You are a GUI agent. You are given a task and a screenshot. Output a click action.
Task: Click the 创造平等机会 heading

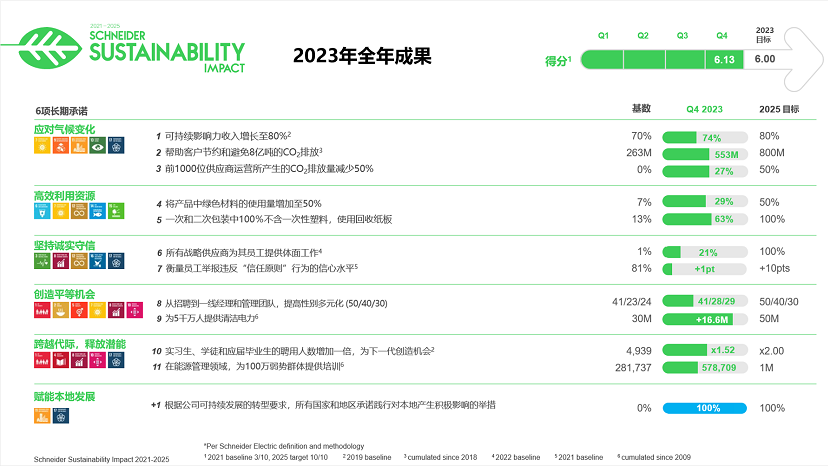pos(64,294)
